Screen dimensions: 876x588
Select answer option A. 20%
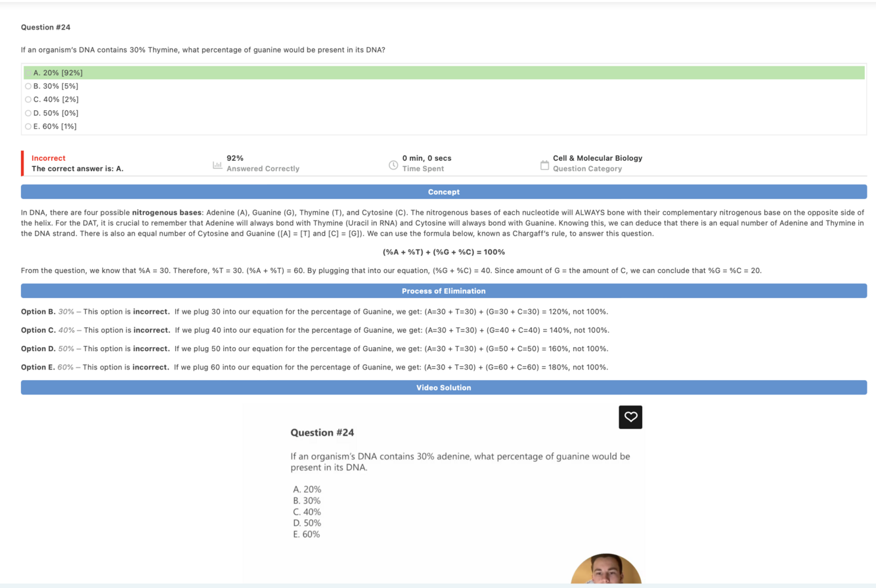pos(444,73)
